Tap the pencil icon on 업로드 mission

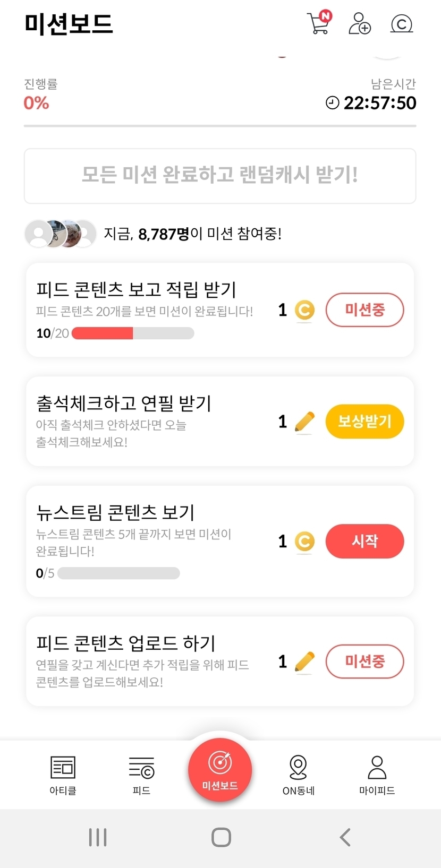tap(304, 661)
